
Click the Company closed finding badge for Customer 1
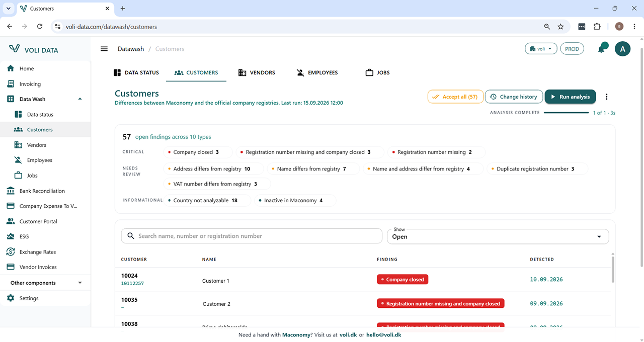coord(403,280)
